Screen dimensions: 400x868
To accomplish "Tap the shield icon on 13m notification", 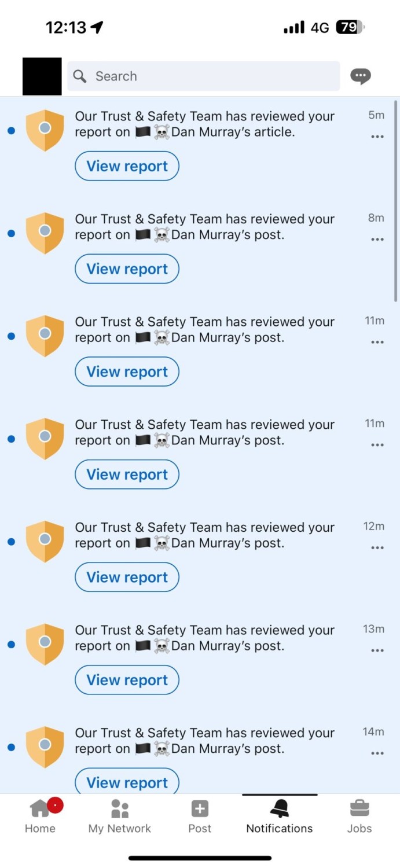I will [x=45, y=644].
